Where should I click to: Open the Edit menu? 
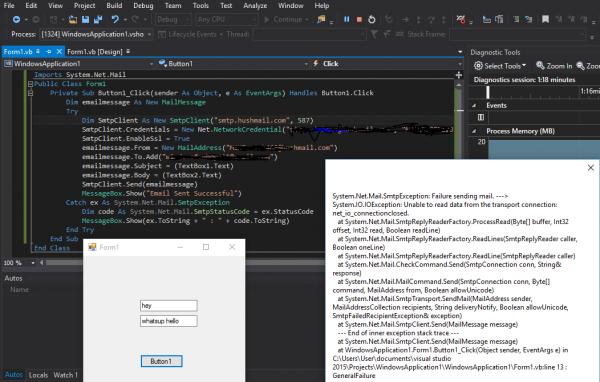coord(31,6)
